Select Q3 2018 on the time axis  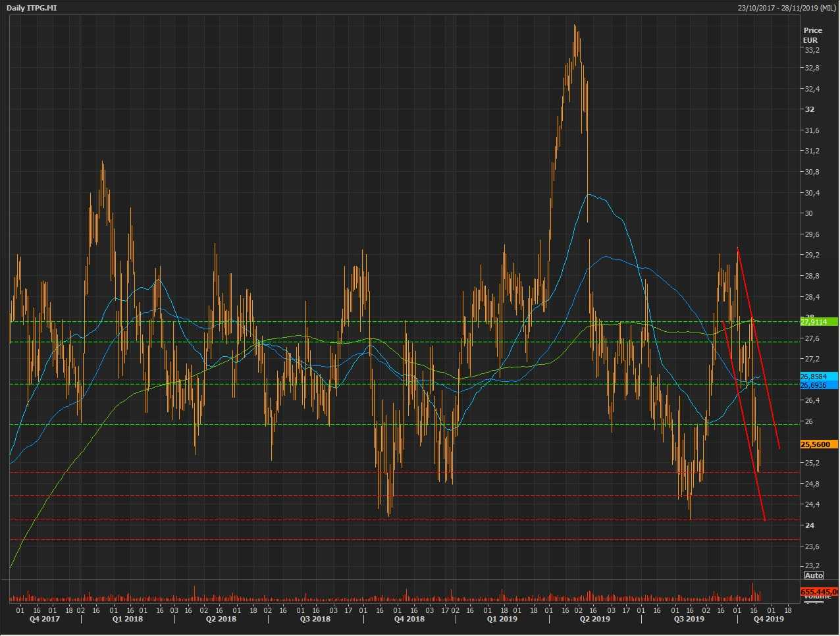[315, 619]
